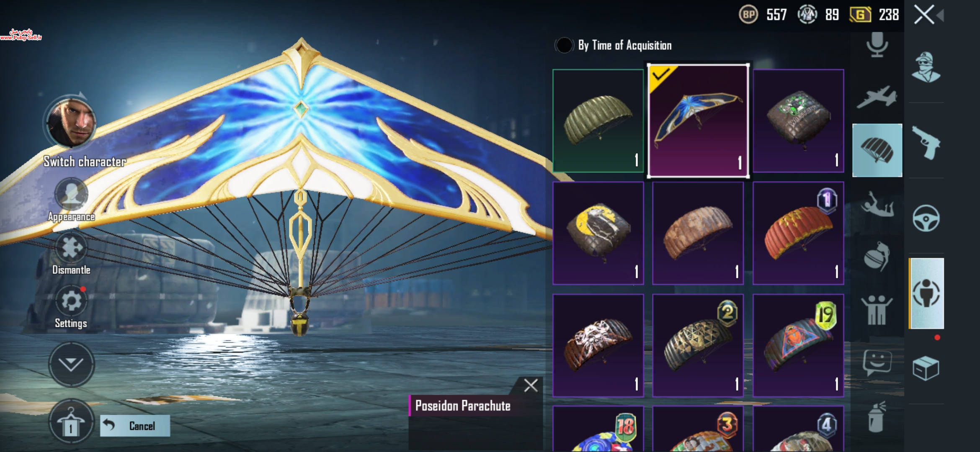The image size is (980, 452).
Task: Open the microphone voice category icon
Action: point(877,44)
